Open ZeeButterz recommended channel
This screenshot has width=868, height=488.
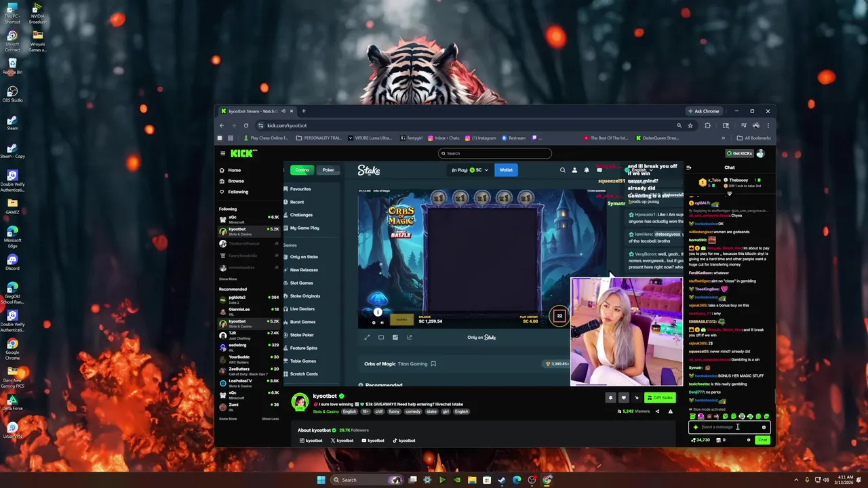pos(249,370)
